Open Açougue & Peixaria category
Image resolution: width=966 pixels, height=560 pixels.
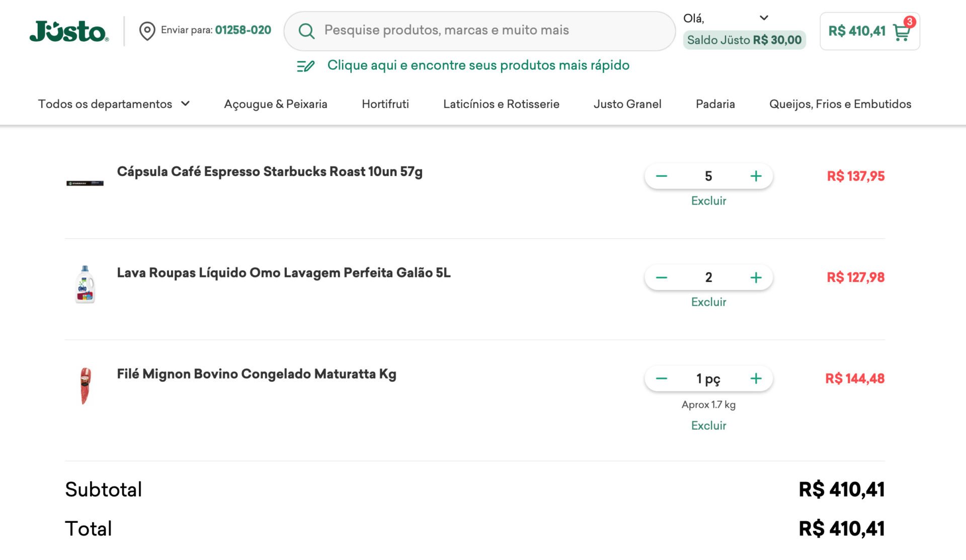pyautogui.click(x=275, y=104)
